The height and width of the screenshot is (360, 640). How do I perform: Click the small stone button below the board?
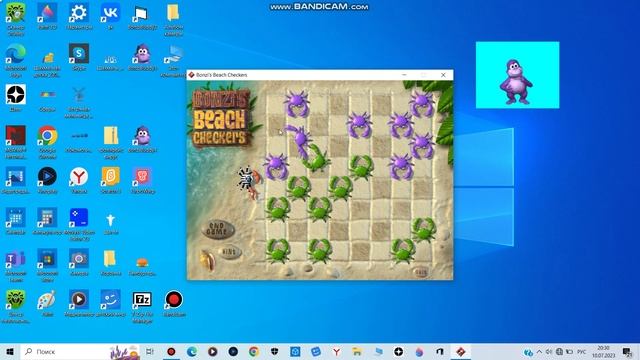421,272
